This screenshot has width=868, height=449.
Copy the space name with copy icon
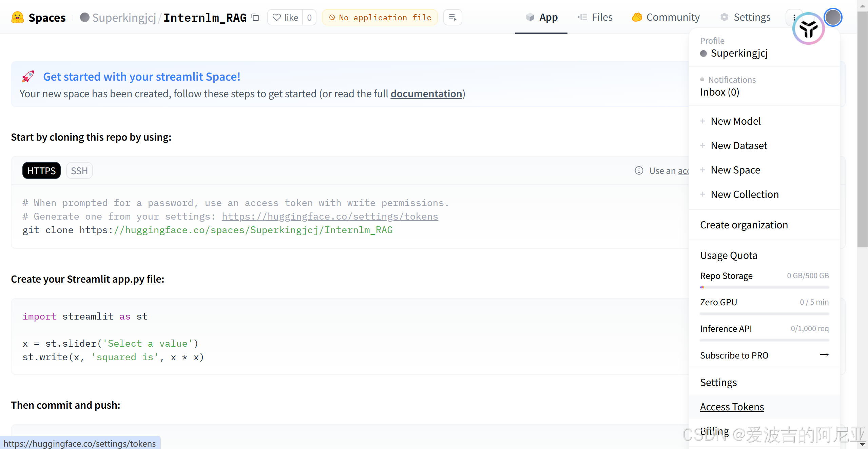click(255, 17)
